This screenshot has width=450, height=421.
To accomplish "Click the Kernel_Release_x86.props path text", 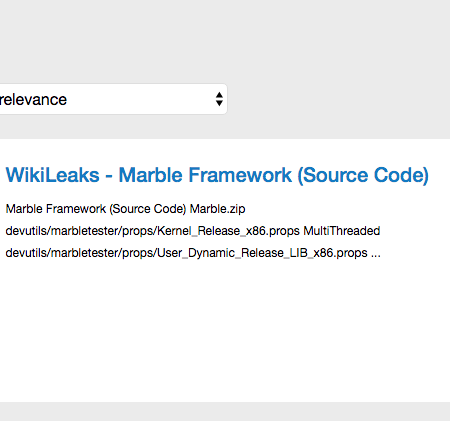I will click(x=153, y=231).
